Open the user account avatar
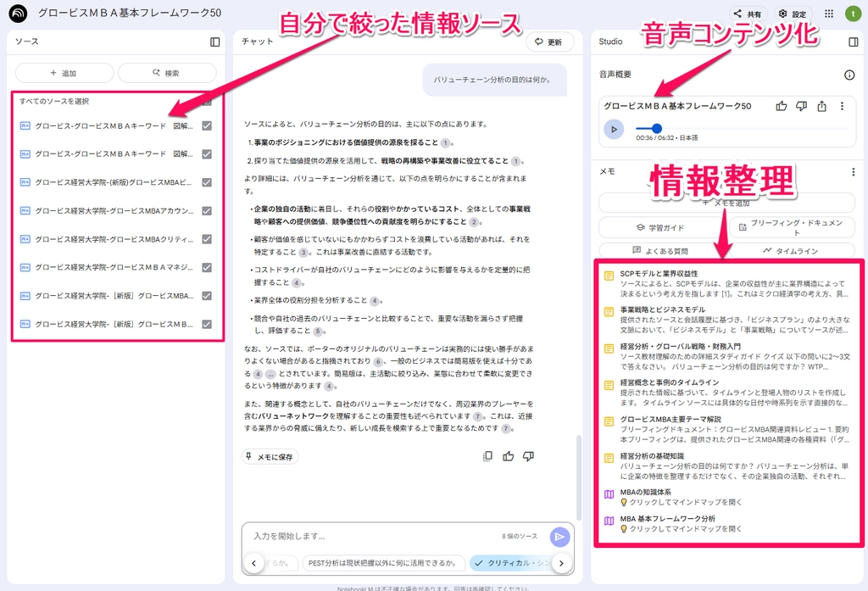The height and width of the screenshot is (591, 868). [x=853, y=14]
